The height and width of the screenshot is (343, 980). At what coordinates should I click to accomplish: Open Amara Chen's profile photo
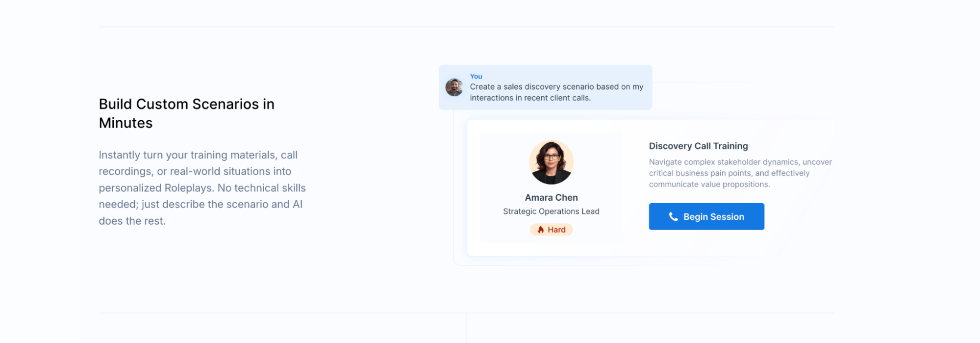[552, 162]
